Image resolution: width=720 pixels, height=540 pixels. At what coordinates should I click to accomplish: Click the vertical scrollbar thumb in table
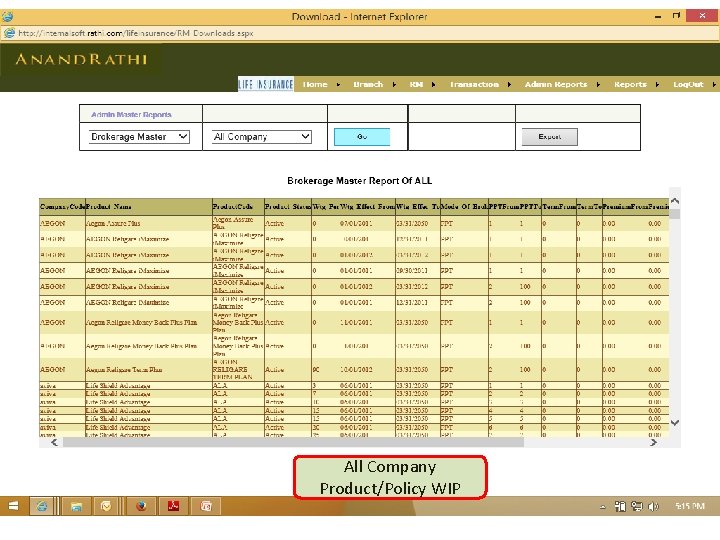[x=675, y=214]
